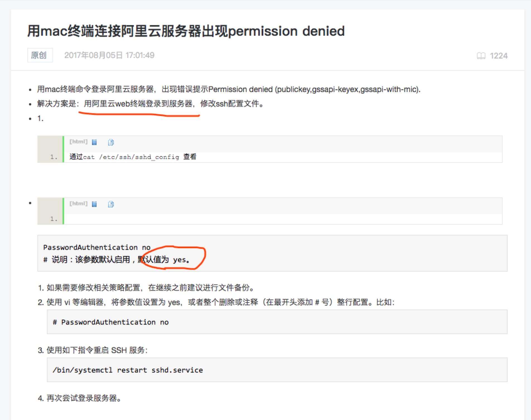
Task: Click the systemctl restart sshd.service command
Action: click(128, 370)
